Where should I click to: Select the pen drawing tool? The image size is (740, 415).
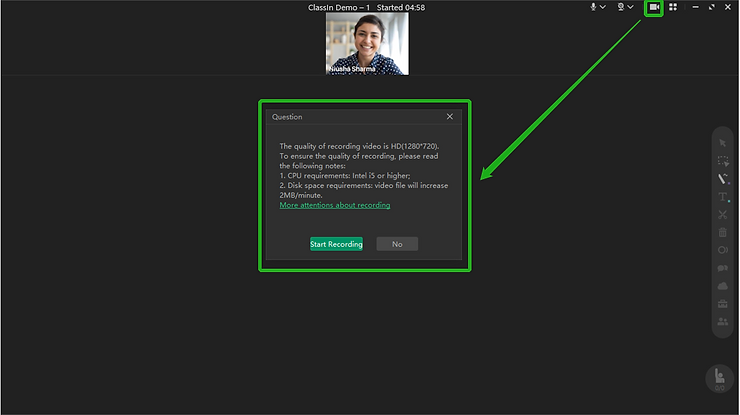click(723, 179)
